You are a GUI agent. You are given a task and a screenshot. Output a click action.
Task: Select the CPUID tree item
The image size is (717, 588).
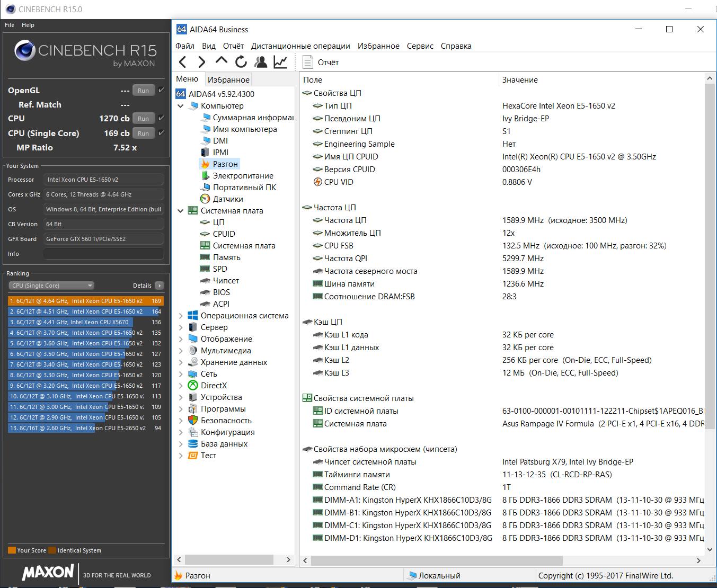[224, 234]
